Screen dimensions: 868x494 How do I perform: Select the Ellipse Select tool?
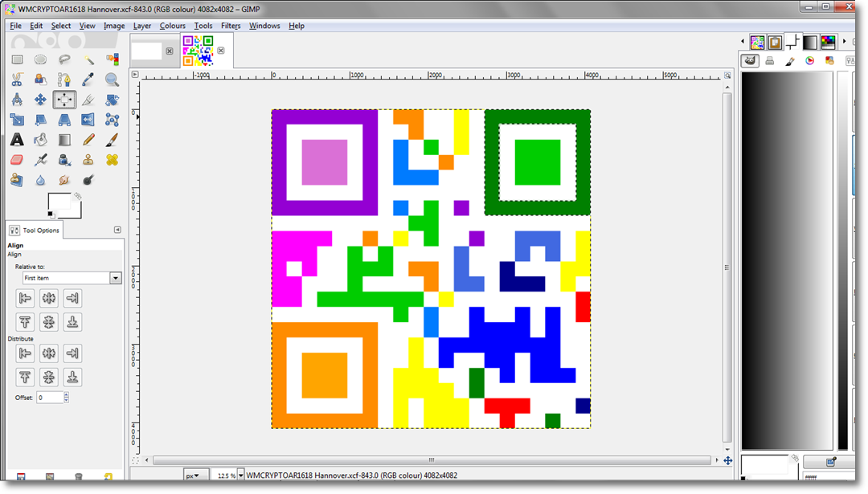click(x=40, y=59)
